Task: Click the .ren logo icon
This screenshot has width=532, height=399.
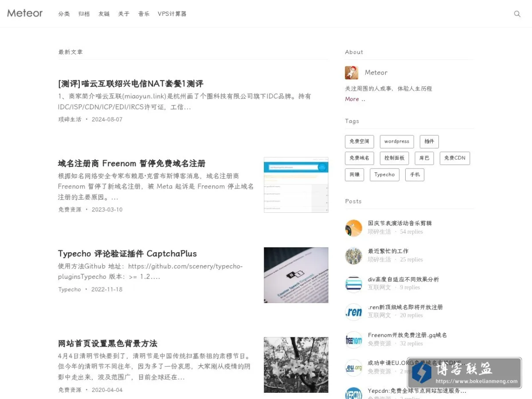Action: [x=354, y=312]
